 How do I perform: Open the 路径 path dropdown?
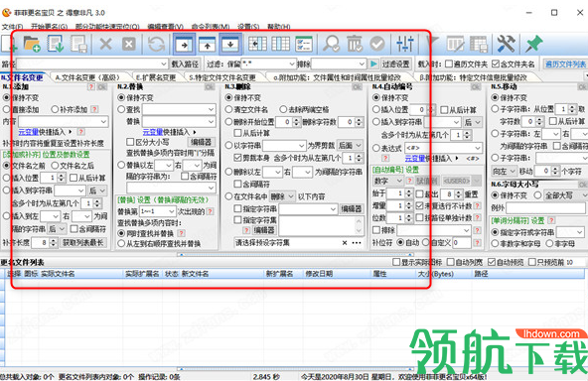coord(164,64)
